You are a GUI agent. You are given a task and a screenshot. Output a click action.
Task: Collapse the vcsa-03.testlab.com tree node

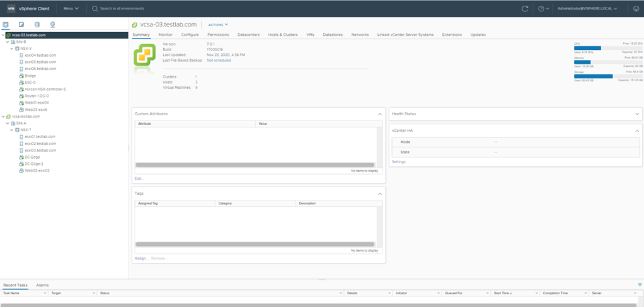pos(4,35)
